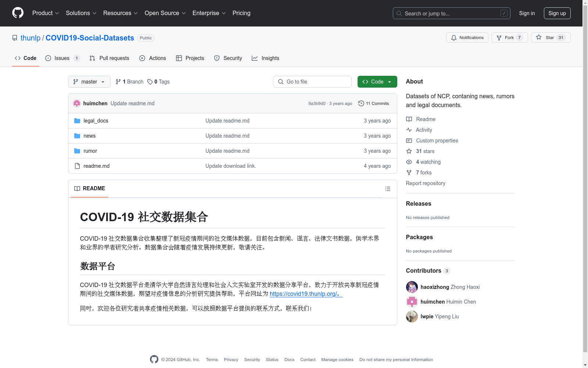Screen dimensions: 588x368
Task: Click the watching eye icon
Action: point(409,162)
